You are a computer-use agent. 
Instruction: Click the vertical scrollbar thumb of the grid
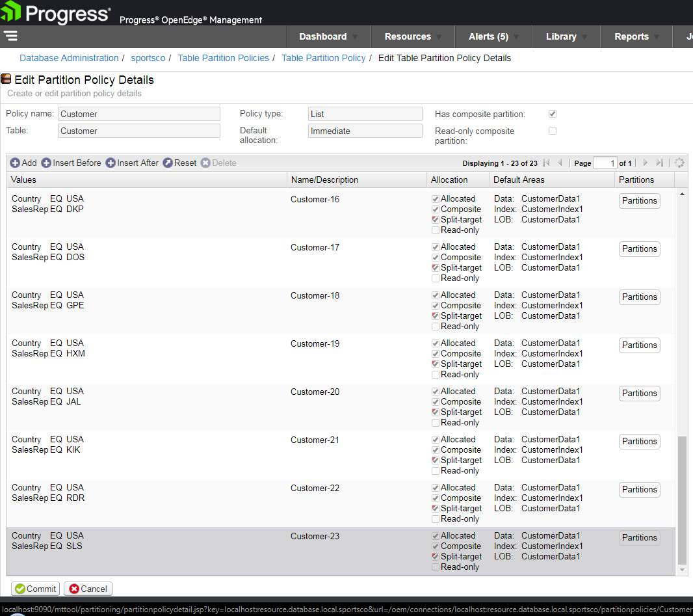click(x=683, y=501)
